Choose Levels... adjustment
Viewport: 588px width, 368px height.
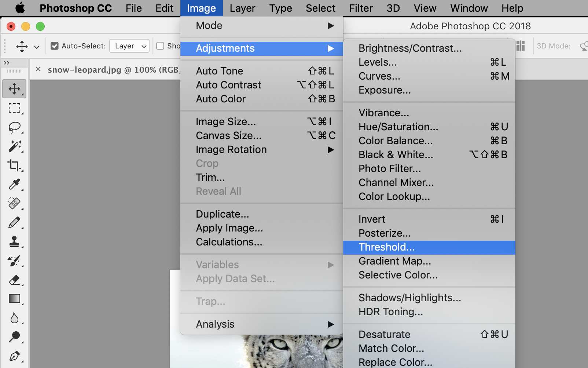point(429,62)
